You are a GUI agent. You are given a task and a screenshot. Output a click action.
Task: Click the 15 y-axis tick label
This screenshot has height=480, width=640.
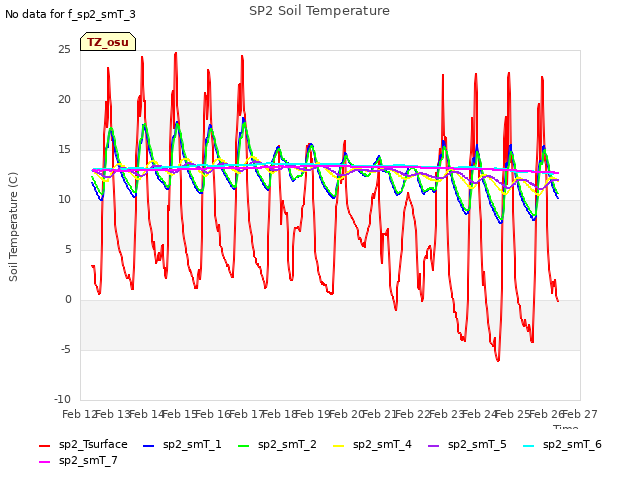coord(64,149)
